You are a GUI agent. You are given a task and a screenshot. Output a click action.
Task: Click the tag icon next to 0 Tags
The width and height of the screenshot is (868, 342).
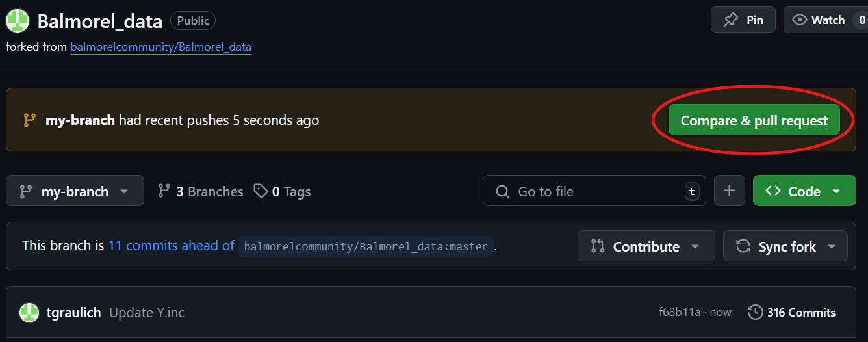coord(261,191)
